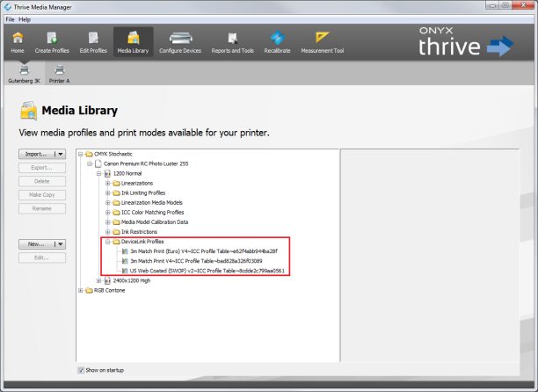Viewport: 538px width, 392px height.
Task: Open Reports and Tools
Action: coord(233,42)
